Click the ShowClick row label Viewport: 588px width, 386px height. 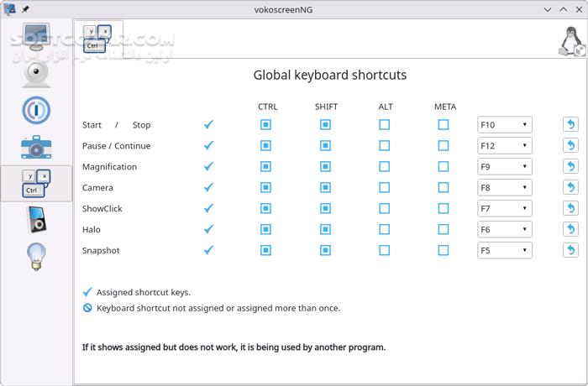102,209
